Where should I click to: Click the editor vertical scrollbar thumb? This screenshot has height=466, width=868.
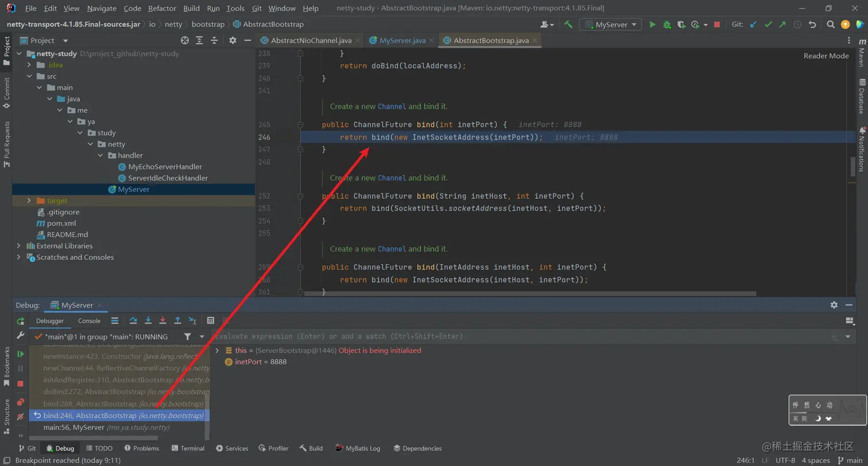point(853,167)
